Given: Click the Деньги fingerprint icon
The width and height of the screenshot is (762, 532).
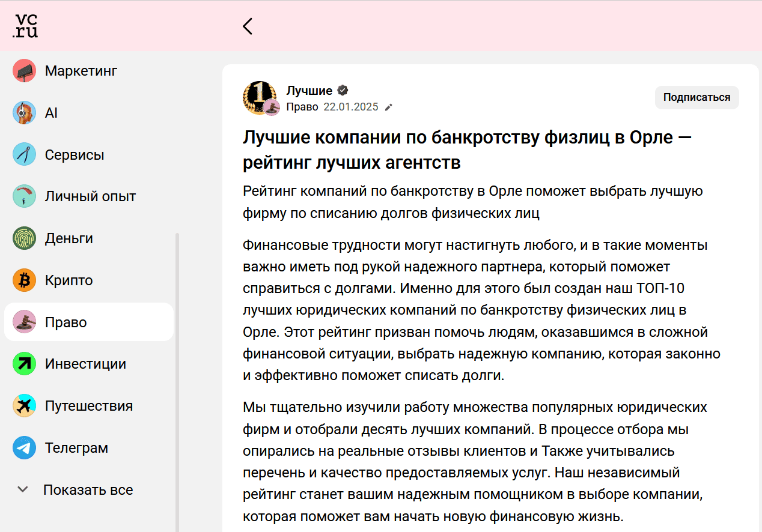Looking at the screenshot, I should 25,238.
